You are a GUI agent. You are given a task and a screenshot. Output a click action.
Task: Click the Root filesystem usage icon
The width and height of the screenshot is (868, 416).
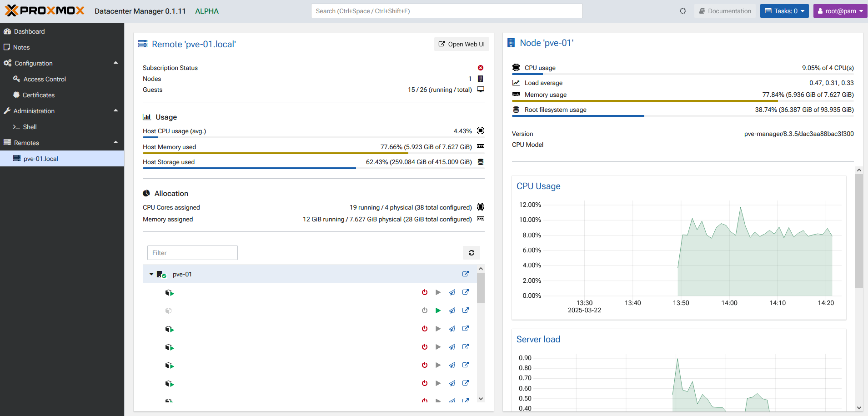(516, 110)
